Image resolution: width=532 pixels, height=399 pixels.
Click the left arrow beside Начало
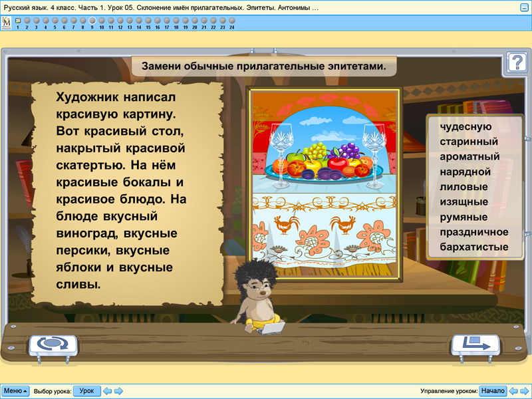click(513, 392)
